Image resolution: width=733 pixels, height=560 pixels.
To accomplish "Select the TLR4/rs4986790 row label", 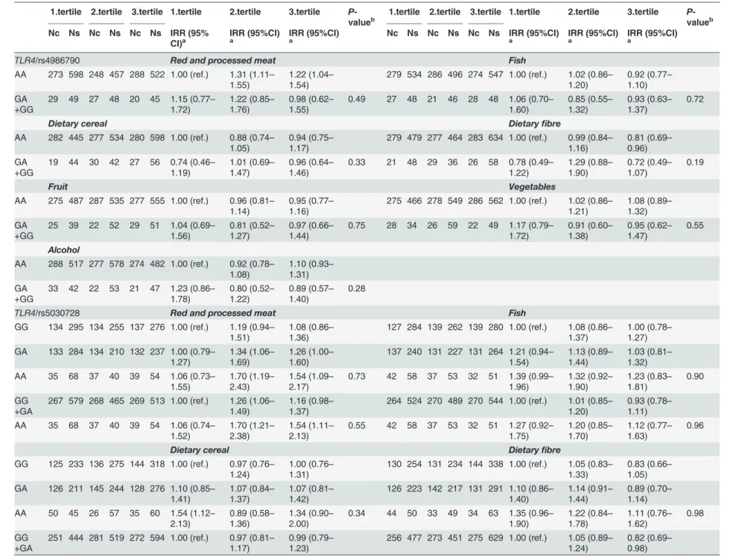I will [x=47, y=60].
